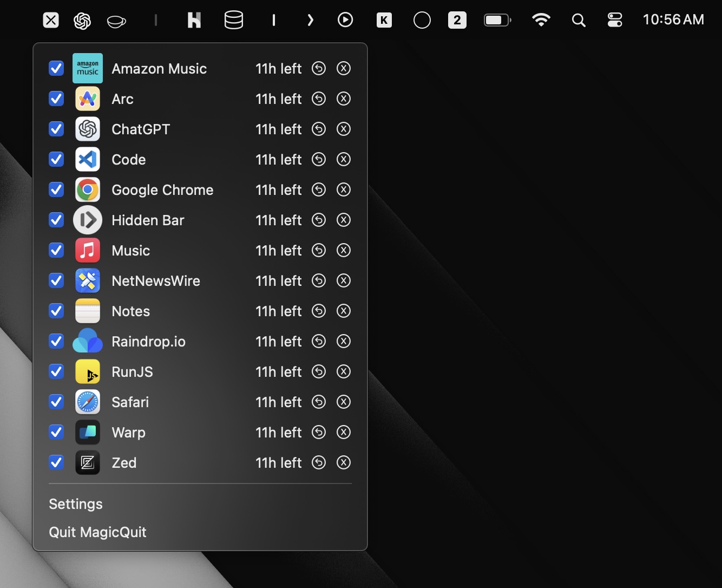Uncheck the ChatGPT checkbox
722x588 pixels.
coord(56,129)
